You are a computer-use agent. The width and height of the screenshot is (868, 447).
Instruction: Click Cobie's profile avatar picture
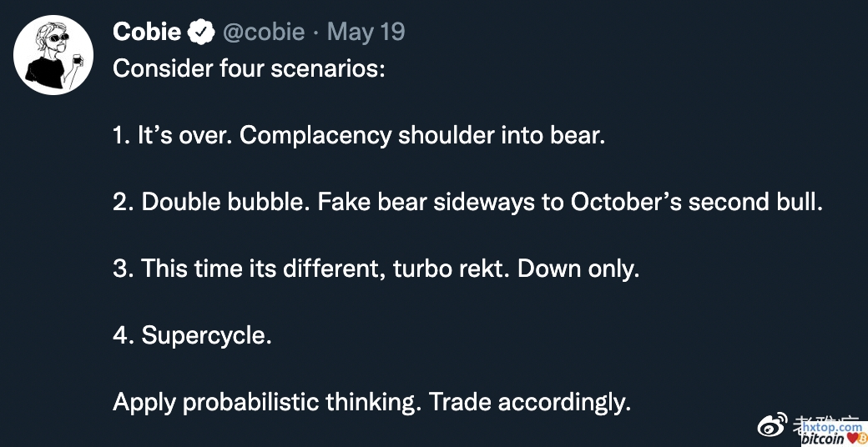click(x=53, y=54)
